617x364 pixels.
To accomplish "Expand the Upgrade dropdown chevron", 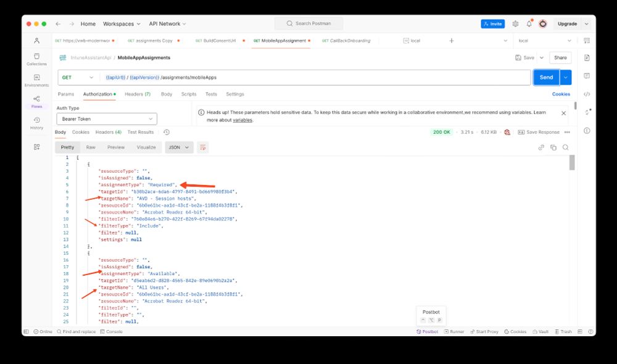I will pyautogui.click(x=586, y=24).
